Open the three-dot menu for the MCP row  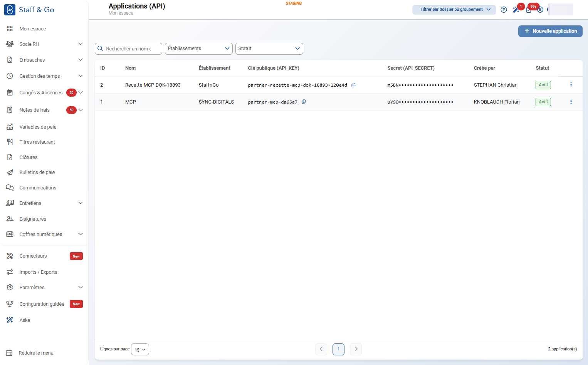point(571,102)
